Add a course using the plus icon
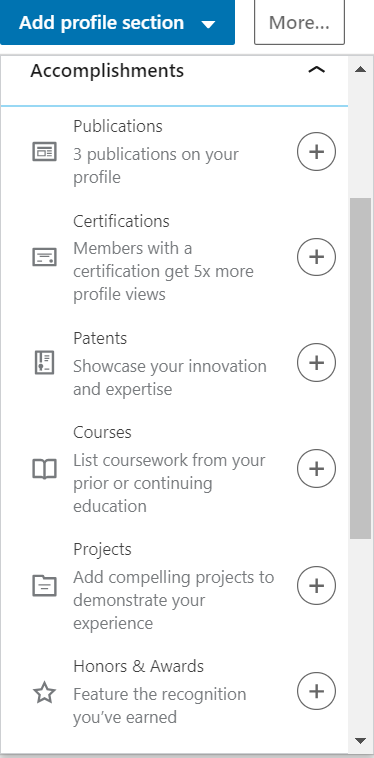This screenshot has width=374, height=758. point(316,468)
